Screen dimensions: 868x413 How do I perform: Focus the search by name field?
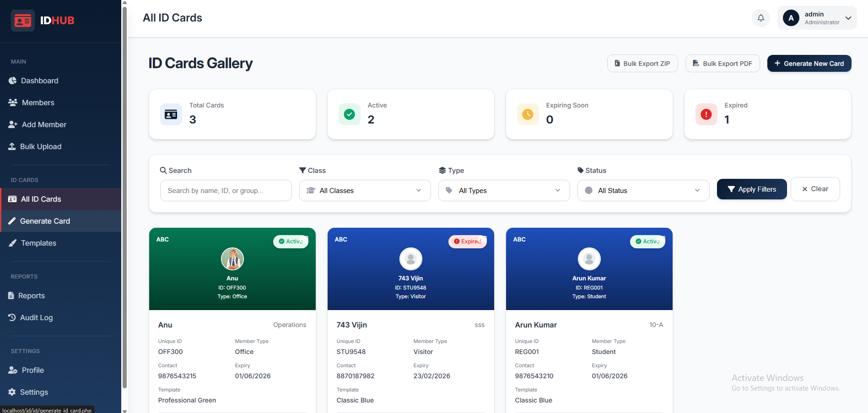(x=226, y=190)
